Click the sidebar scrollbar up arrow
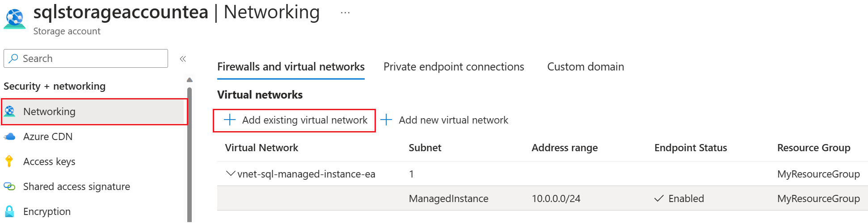Image resolution: width=868 pixels, height=223 pixels. (x=190, y=80)
